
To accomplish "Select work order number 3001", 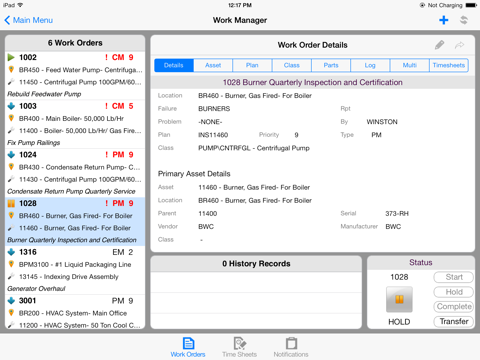I will 27,301.
